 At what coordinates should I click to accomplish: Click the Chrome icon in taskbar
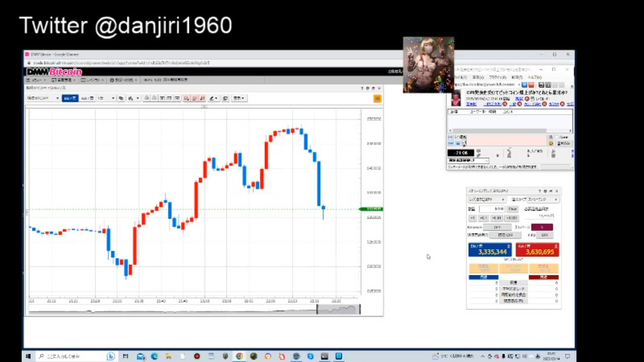(x=239, y=356)
